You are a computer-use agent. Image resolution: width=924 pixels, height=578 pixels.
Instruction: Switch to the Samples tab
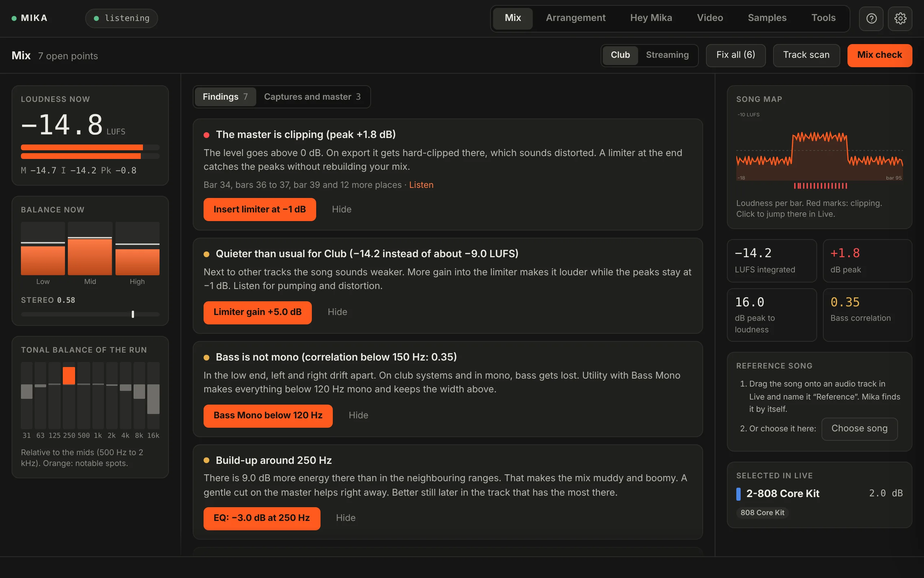pos(767,18)
